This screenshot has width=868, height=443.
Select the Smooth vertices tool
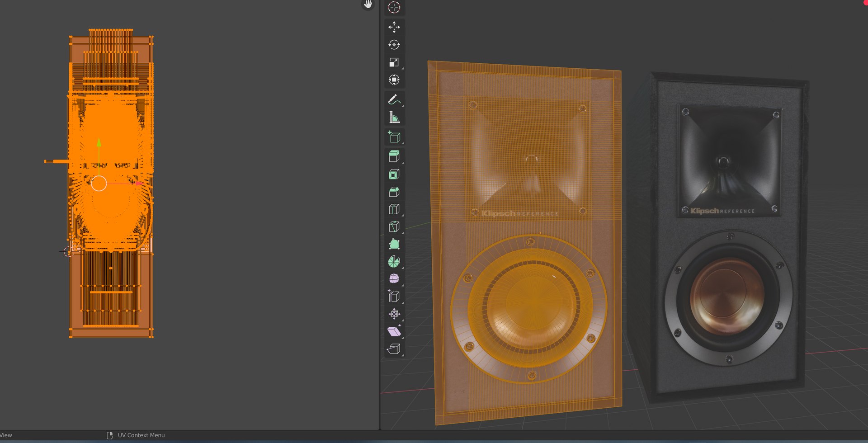click(x=394, y=279)
